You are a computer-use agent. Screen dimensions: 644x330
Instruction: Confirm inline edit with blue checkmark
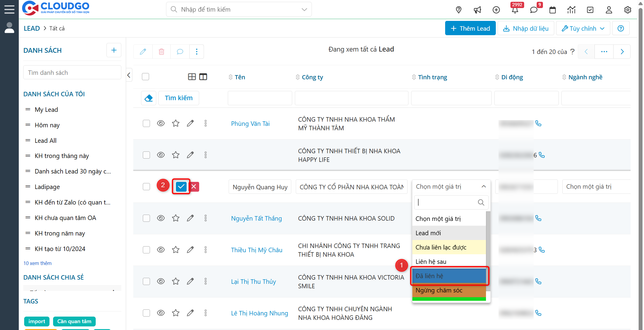click(181, 187)
